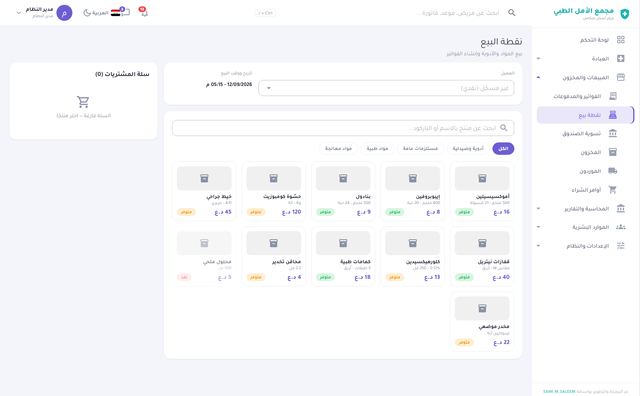Open الموردون suppliers page
This screenshot has height=396, width=640.
[585, 171]
